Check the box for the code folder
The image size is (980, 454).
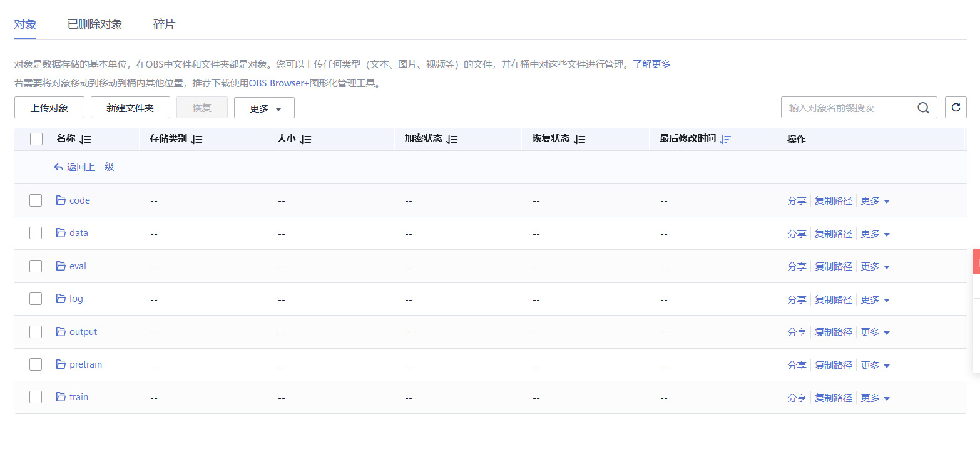(x=36, y=200)
